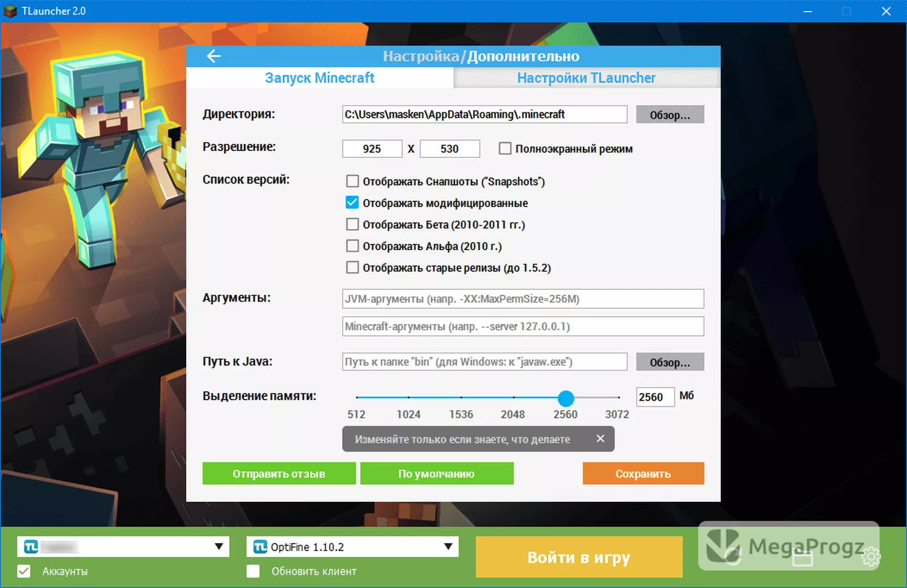Screen dimensions: 907x588
Task: Click the TL icon beside OptiFine 1.10.2
Action: [260, 547]
